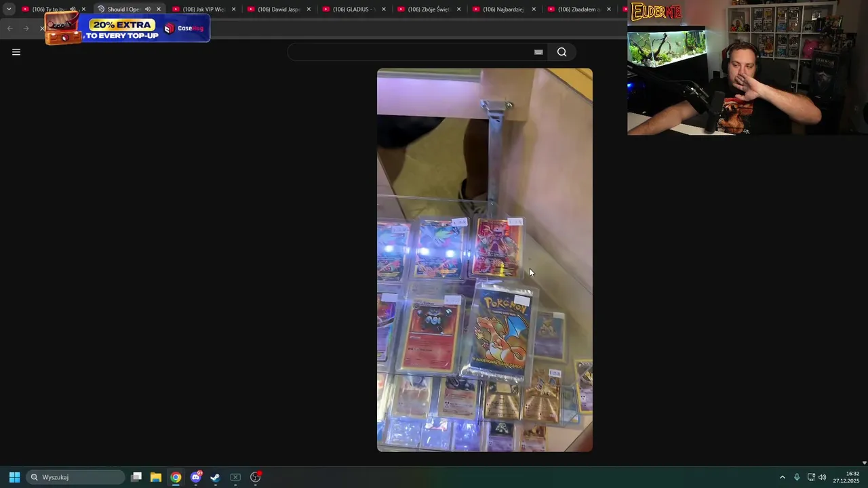Viewport: 868px width, 488px height.
Task: Open Steam from the taskbar
Action: tap(215, 477)
